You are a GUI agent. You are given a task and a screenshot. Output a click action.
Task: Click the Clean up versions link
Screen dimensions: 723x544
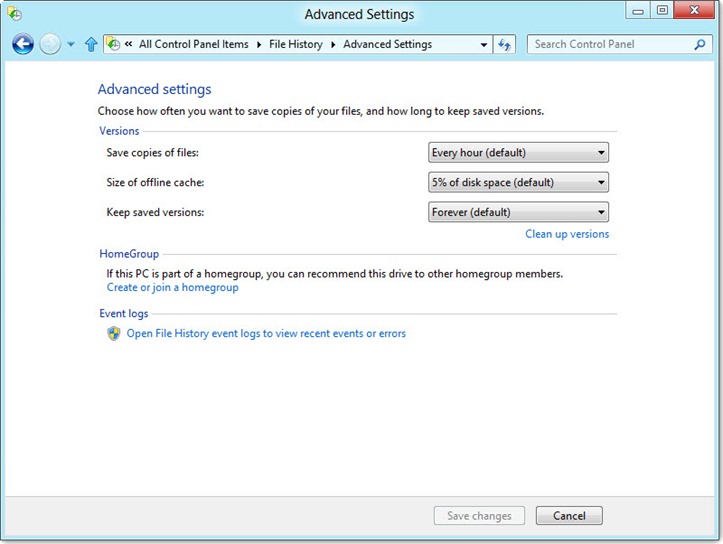coord(567,234)
